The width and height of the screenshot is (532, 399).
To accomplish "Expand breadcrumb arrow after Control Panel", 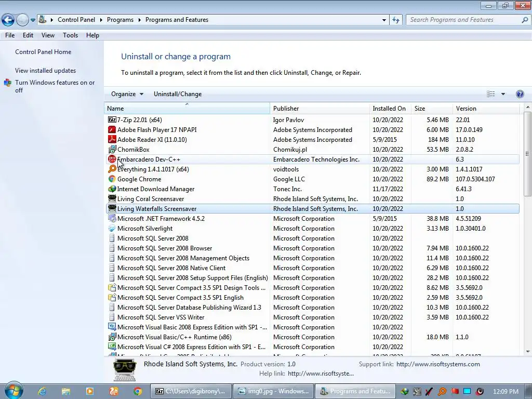I will (101, 20).
